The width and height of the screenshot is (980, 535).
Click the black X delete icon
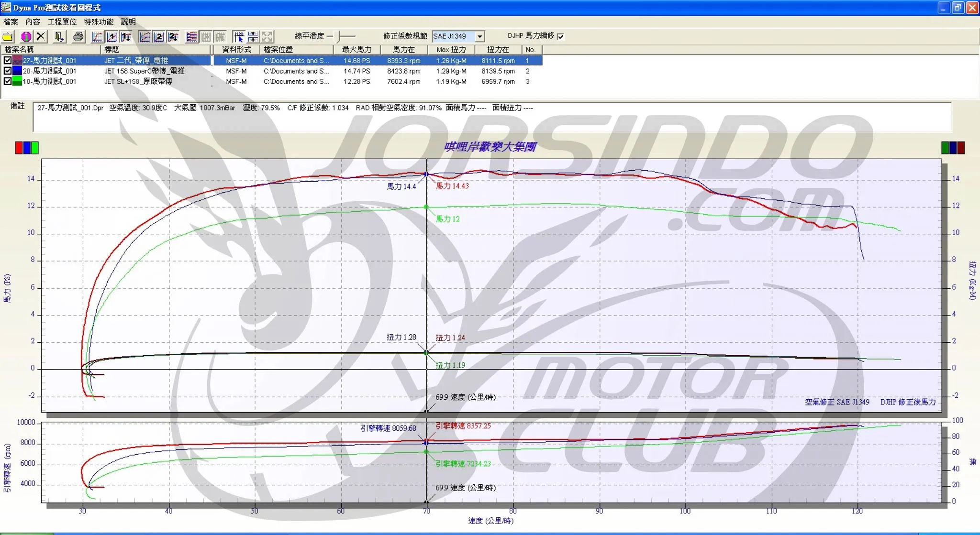coord(41,36)
